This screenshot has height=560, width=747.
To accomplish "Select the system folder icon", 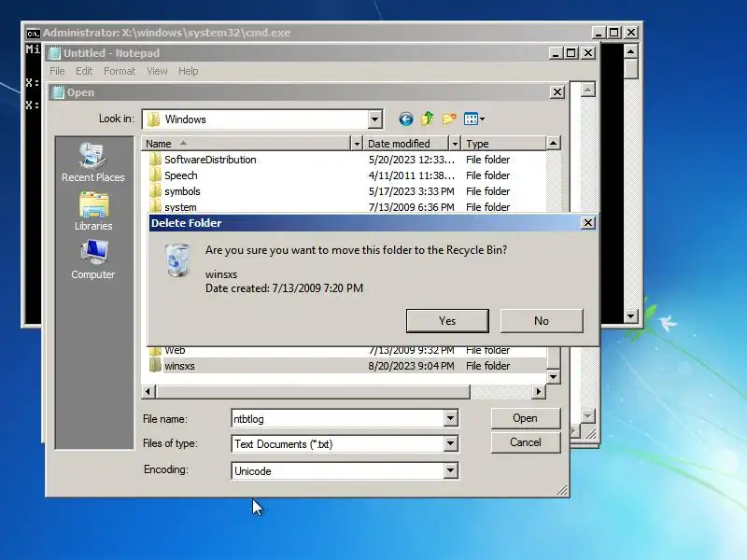I will (x=155, y=206).
